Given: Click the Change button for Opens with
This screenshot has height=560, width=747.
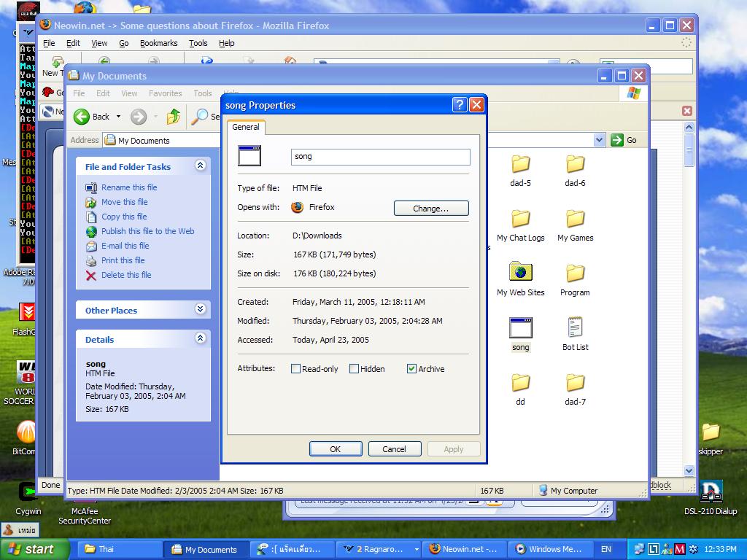Looking at the screenshot, I should click(430, 208).
